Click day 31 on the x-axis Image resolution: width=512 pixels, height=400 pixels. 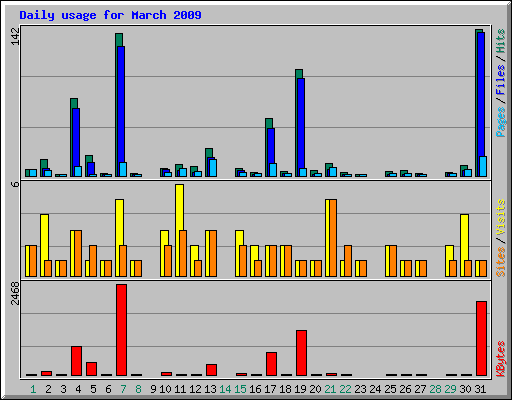480,389
